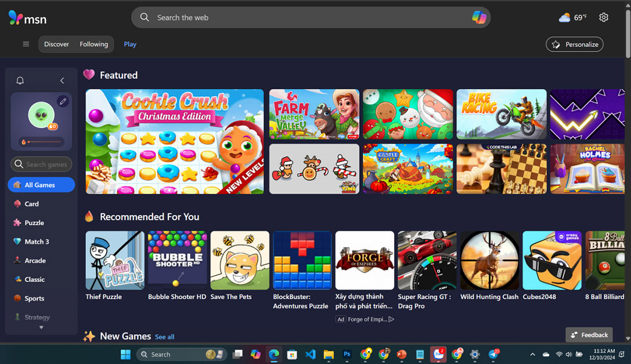The width and height of the screenshot is (631, 364).
Task: Choose the Classic games category
Action: [33, 279]
